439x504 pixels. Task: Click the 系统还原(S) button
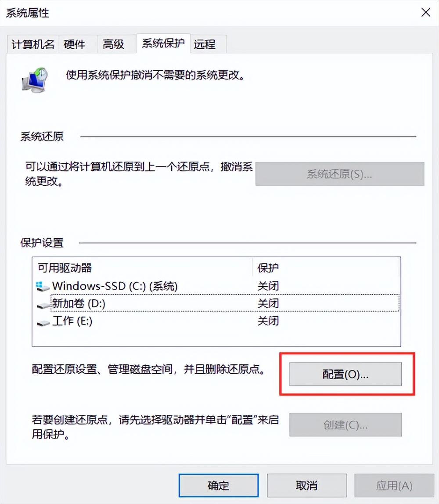point(340,174)
